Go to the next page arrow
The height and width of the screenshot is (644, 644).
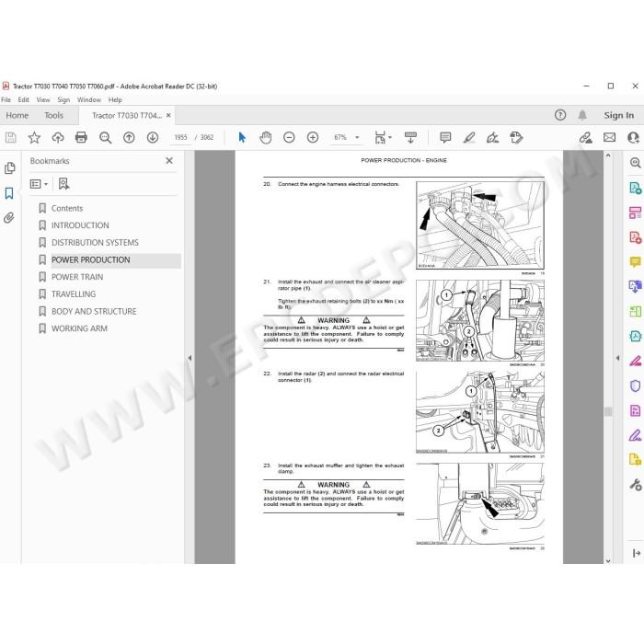point(153,137)
